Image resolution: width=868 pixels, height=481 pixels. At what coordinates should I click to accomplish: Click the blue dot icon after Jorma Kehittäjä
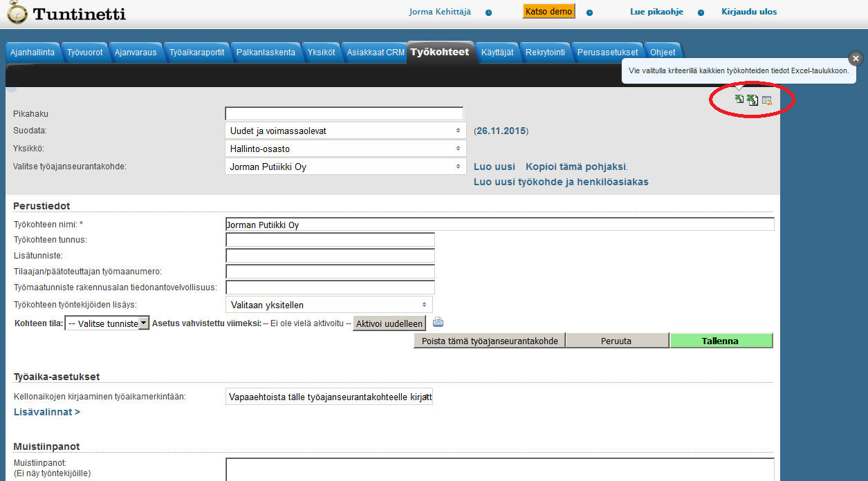489,12
